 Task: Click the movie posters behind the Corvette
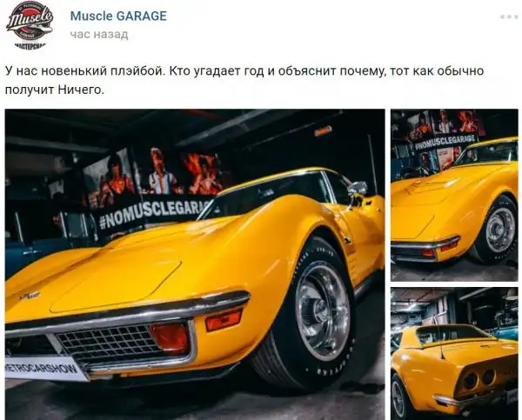(153, 175)
